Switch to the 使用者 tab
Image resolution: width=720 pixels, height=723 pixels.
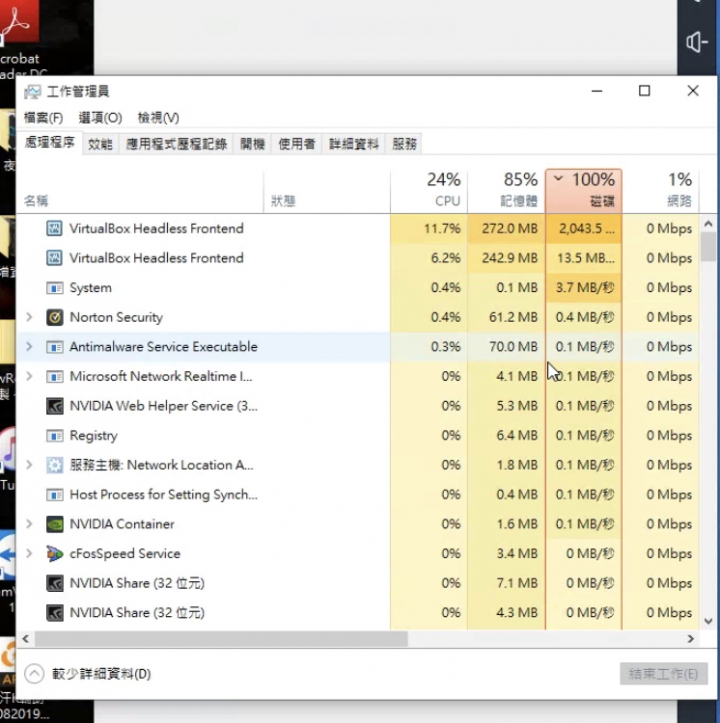tap(297, 144)
